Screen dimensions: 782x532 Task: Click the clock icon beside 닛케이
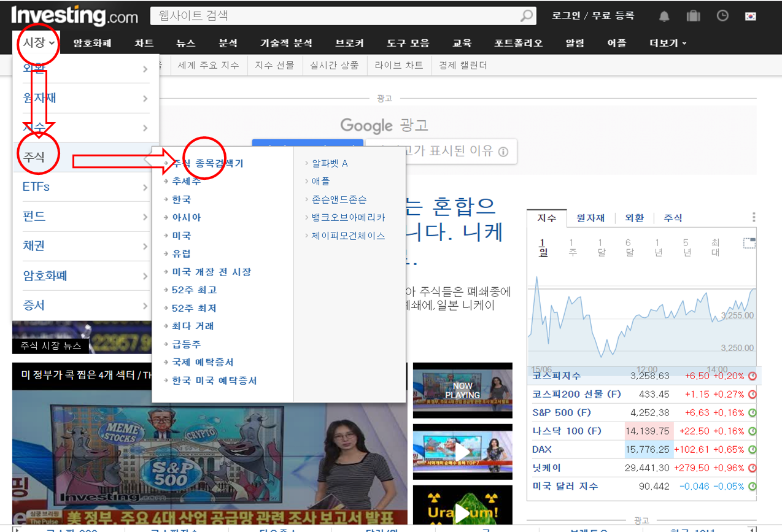pos(752,468)
